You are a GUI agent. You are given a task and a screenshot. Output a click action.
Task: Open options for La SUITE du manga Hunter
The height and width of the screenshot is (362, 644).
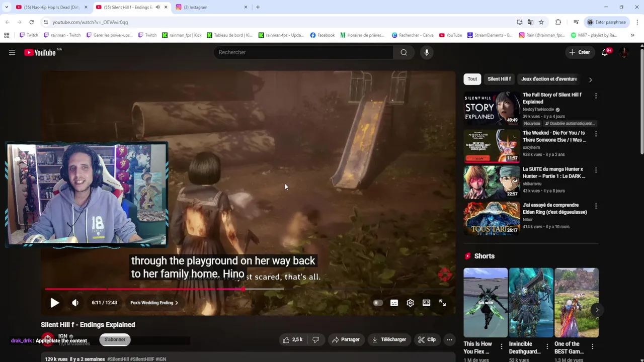tap(596, 170)
